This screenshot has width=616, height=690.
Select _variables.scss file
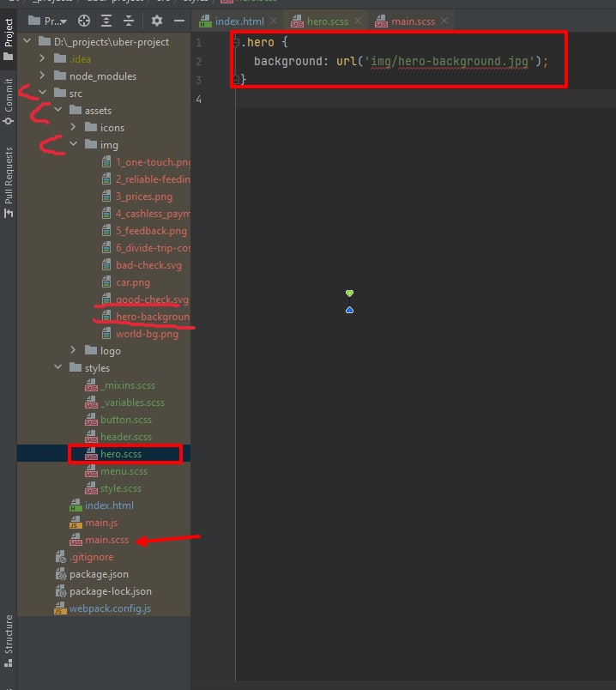click(125, 402)
